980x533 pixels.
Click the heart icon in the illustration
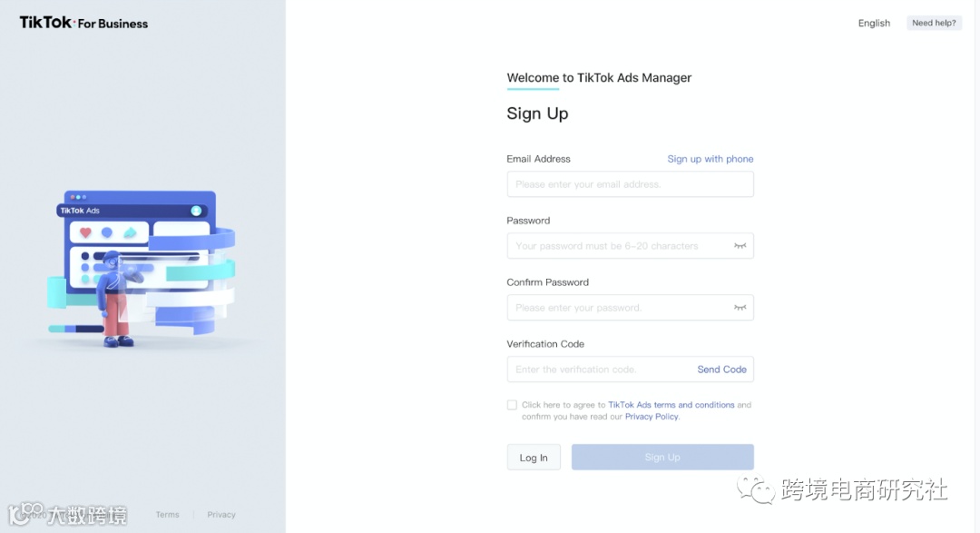(85, 232)
